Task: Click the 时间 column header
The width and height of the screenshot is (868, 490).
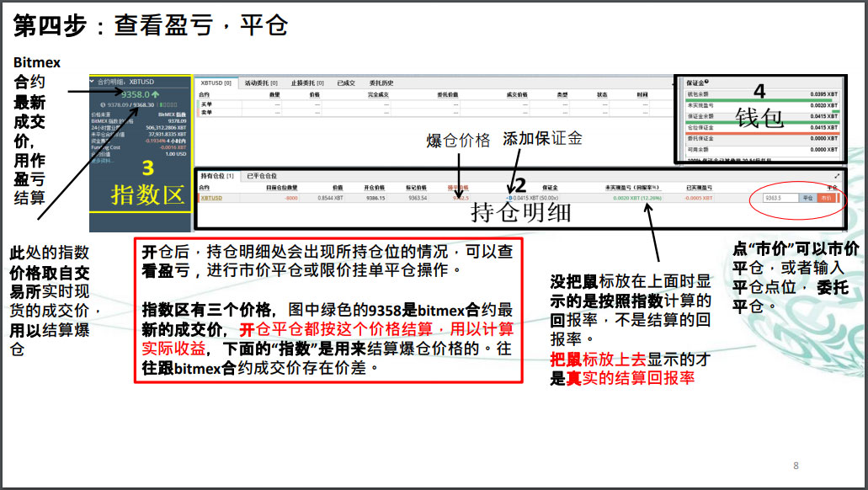Action: [x=642, y=94]
